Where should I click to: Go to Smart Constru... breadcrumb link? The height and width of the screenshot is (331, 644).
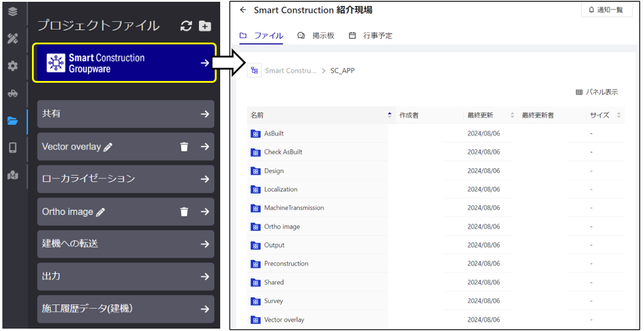click(x=291, y=70)
